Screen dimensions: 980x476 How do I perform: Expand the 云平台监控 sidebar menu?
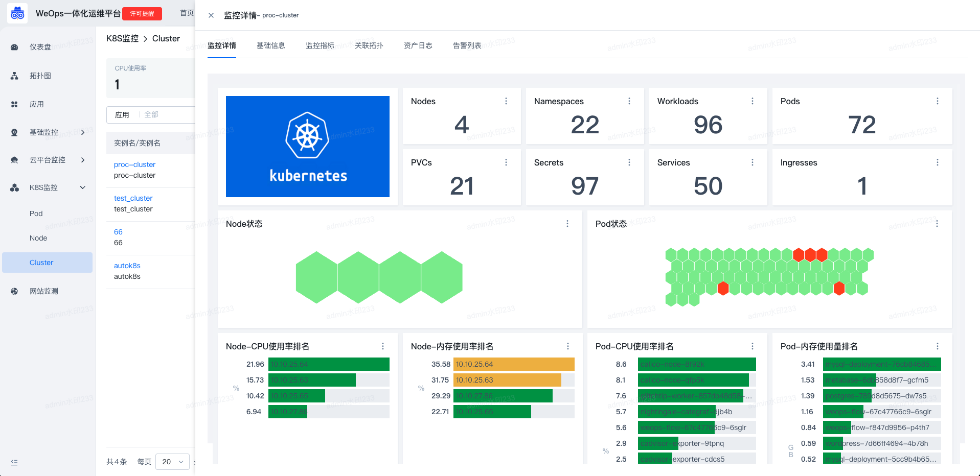click(x=83, y=160)
